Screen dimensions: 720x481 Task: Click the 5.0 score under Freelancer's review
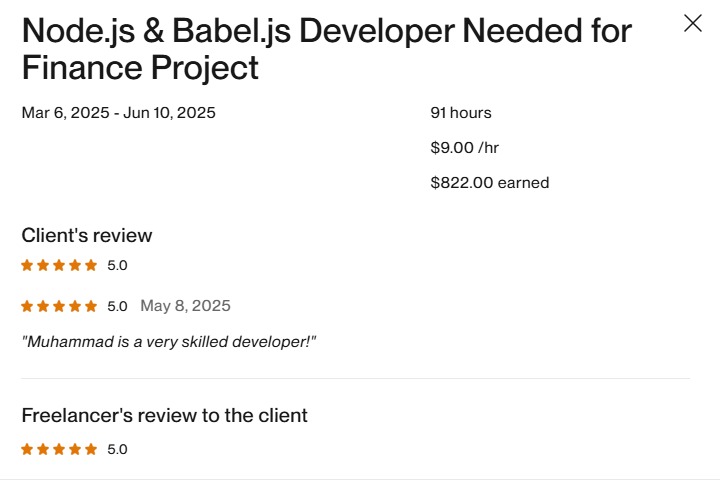tap(117, 450)
